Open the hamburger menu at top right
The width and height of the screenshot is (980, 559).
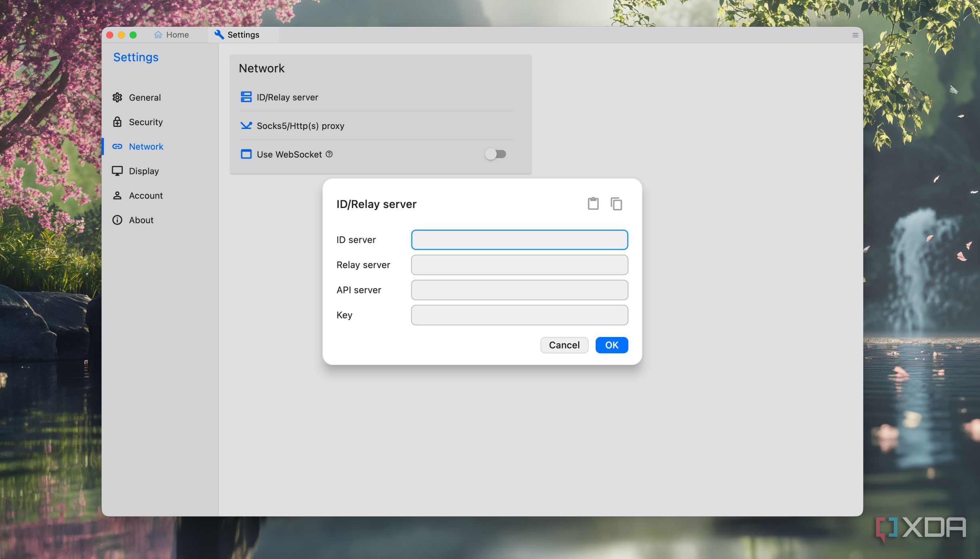point(855,35)
